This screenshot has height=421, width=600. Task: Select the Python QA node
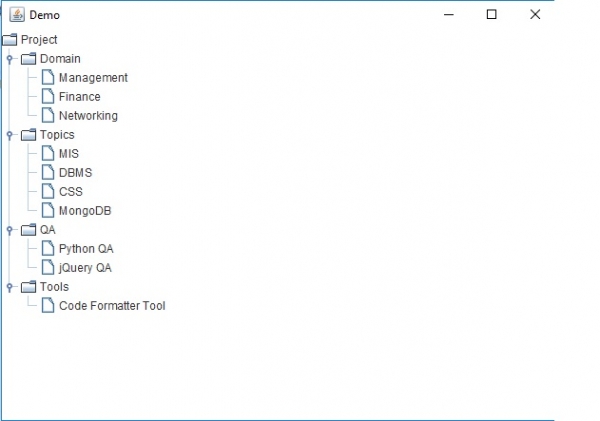[x=86, y=249]
